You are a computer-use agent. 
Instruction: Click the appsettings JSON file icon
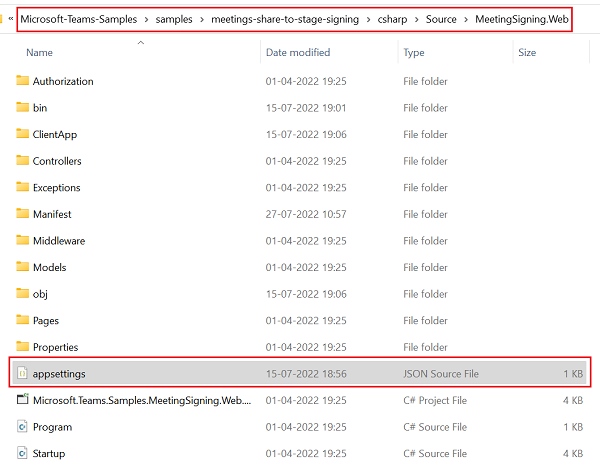point(23,373)
